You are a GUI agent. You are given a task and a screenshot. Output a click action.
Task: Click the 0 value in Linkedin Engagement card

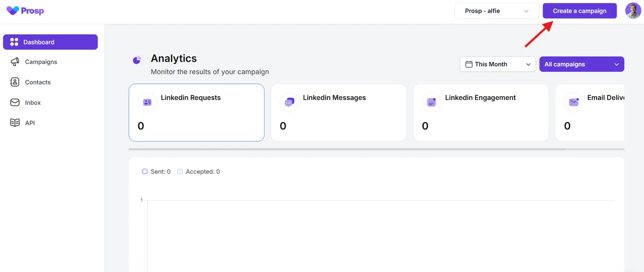tap(425, 126)
